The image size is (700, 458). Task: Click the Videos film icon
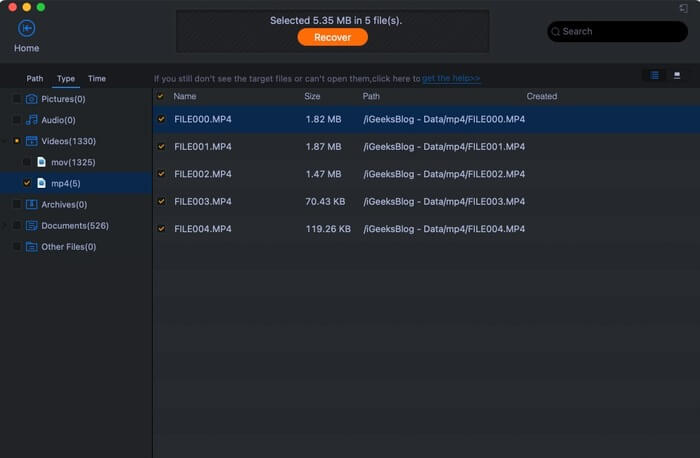[x=31, y=141]
